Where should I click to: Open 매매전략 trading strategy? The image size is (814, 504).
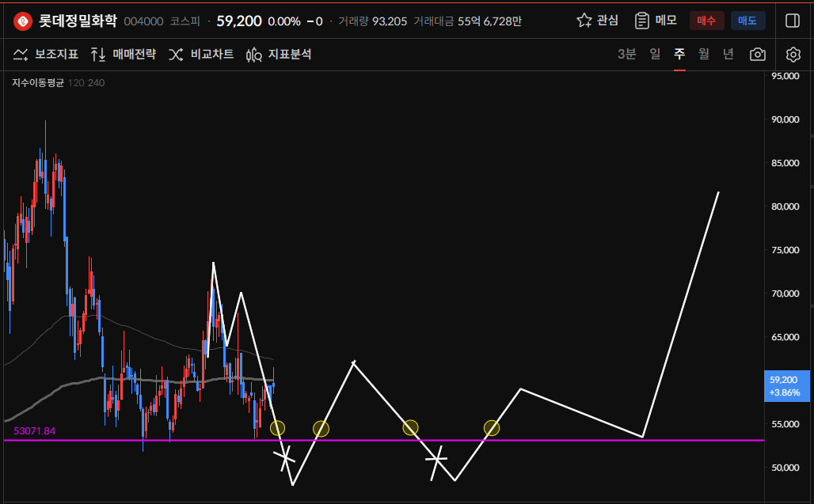124,54
